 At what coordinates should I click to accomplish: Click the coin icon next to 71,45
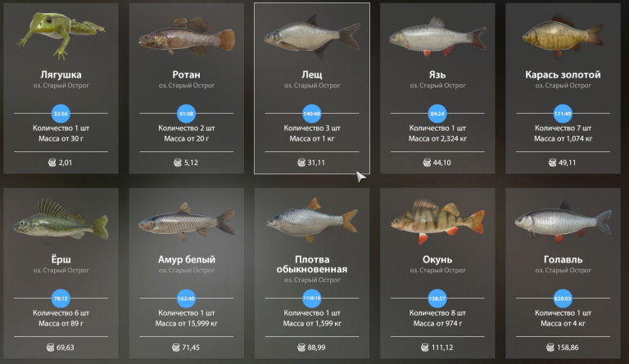point(176,347)
